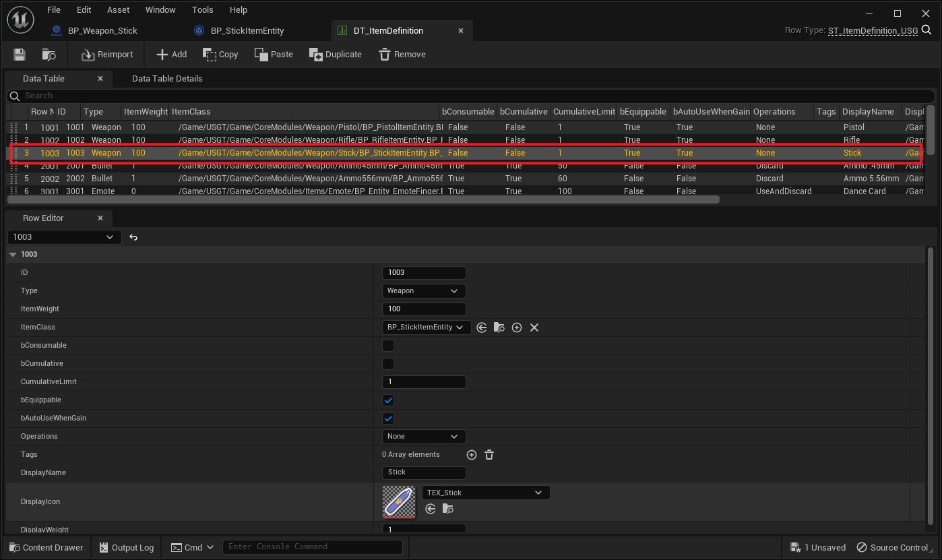Follow the ST_ItemDefinition_USG row type link
Screen dimensions: 942x560
tap(873, 30)
